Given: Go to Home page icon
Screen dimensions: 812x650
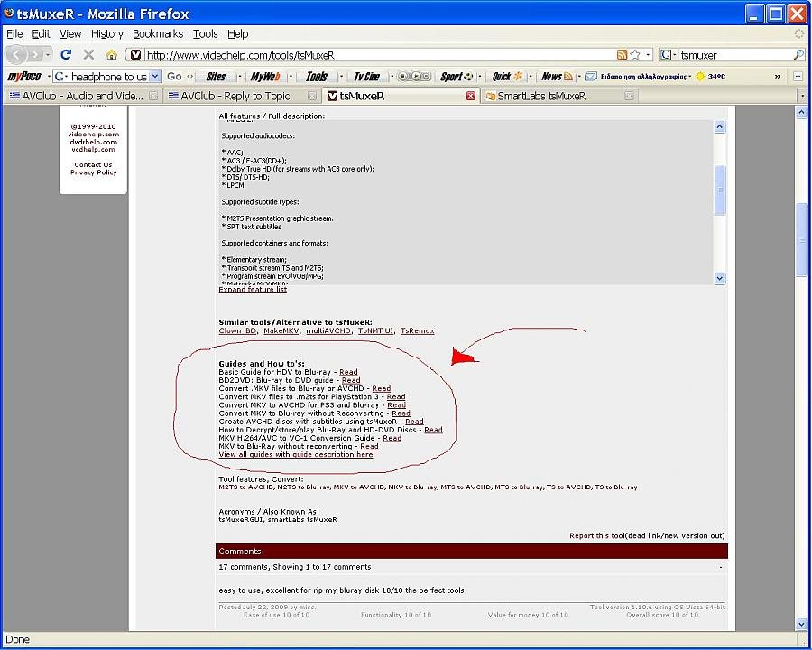Looking at the screenshot, I should point(112,55).
